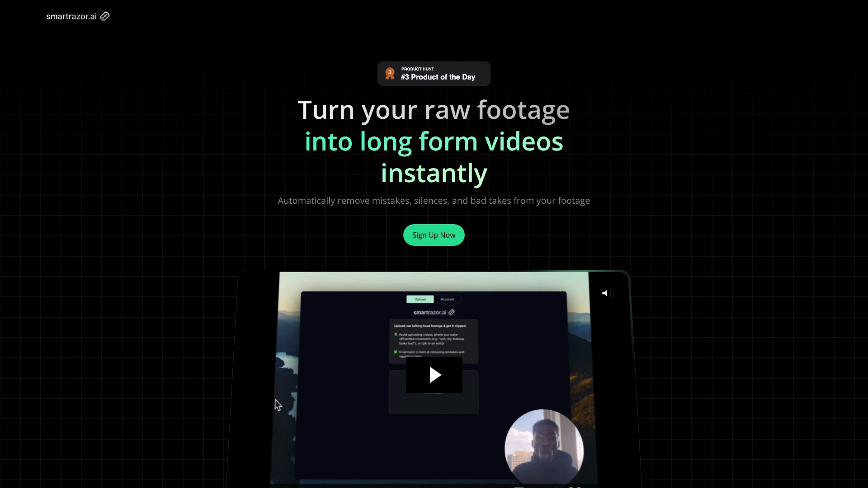868x488 pixels.
Task: Select the Upload tab inside the video preview
Action: (x=420, y=299)
